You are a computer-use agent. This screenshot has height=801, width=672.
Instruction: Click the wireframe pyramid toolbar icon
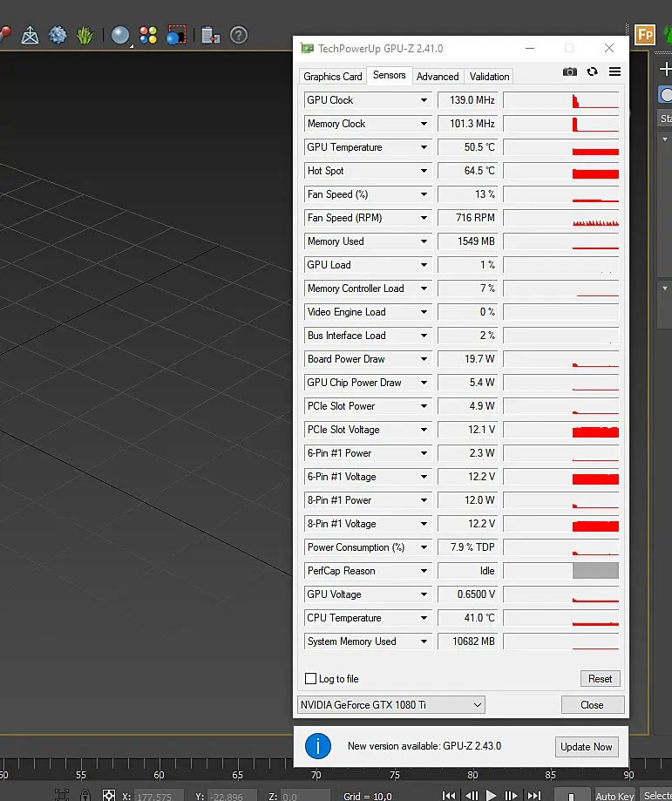(31, 35)
